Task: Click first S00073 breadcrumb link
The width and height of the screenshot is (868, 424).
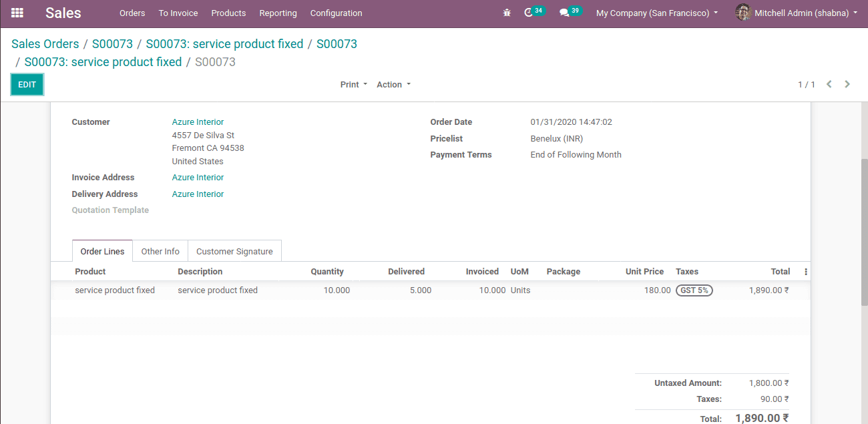Action: click(x=112, y=44)
